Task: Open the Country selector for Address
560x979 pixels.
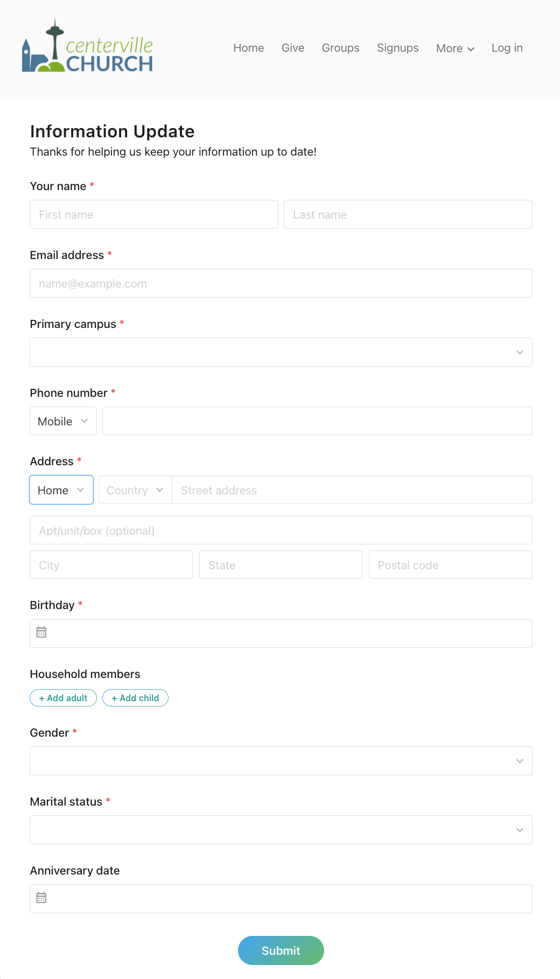Action: 134,490
